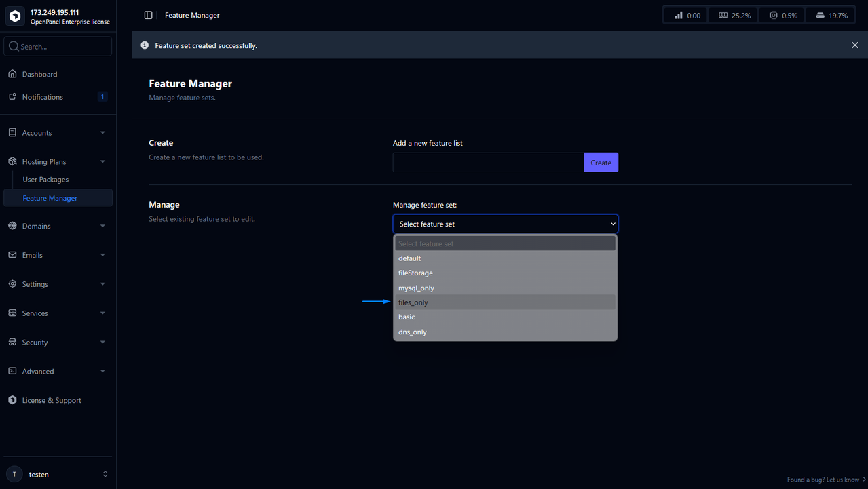868x489 pixels.
Task: Expand the Domains menu chevron
Action: pyautogui.click(x=102, y=226)
